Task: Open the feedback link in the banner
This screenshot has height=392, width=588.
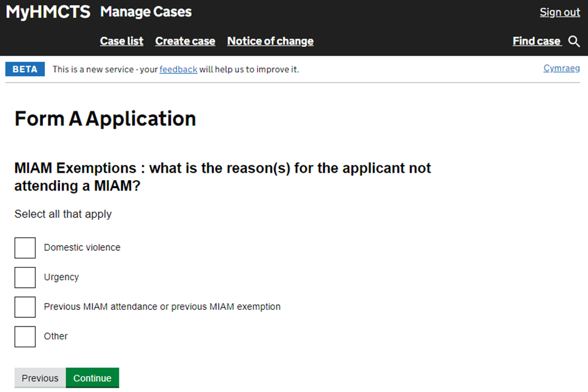Action: (x=178, y=69)
